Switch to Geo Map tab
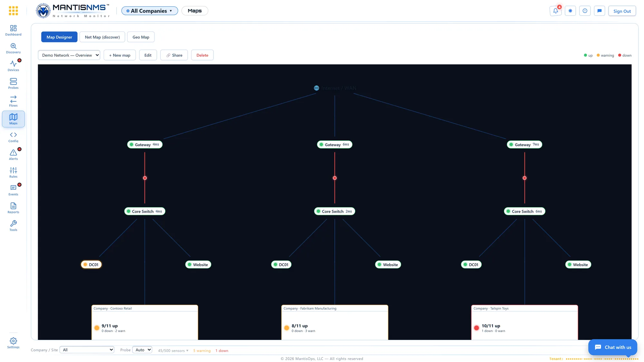 point(141,37)
